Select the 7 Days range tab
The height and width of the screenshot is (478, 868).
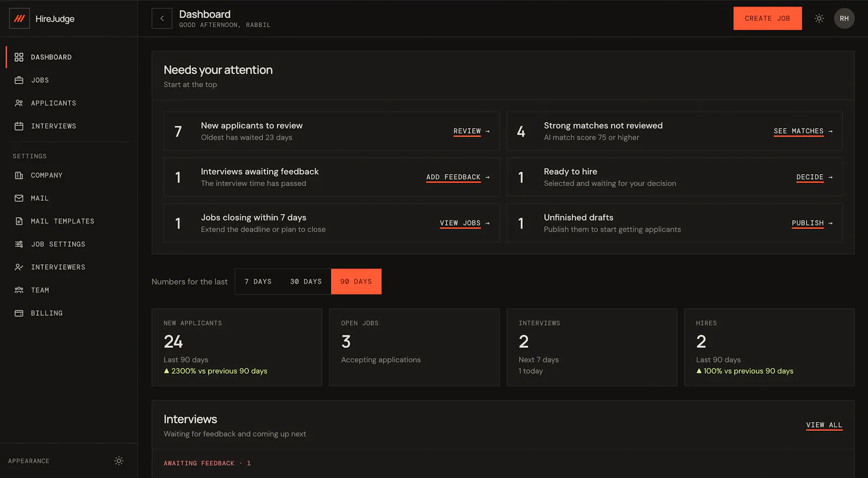click(x=258, y=282)
